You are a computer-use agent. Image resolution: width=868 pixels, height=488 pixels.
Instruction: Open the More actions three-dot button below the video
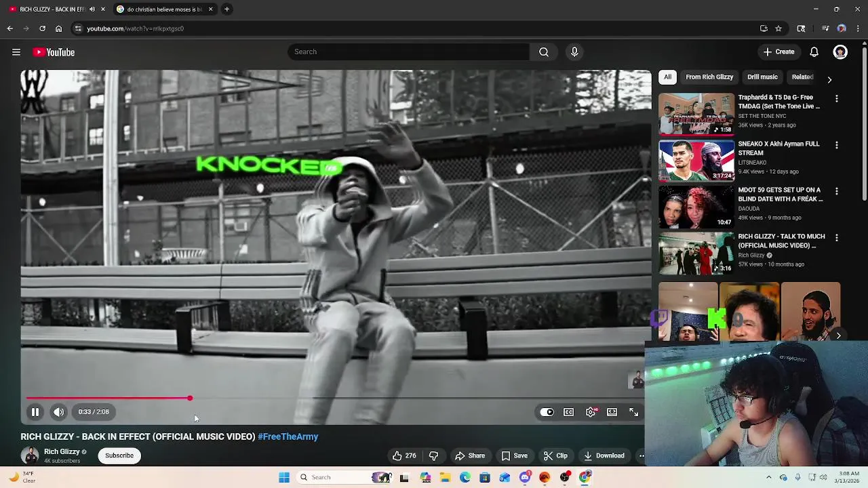coord(641,456)
